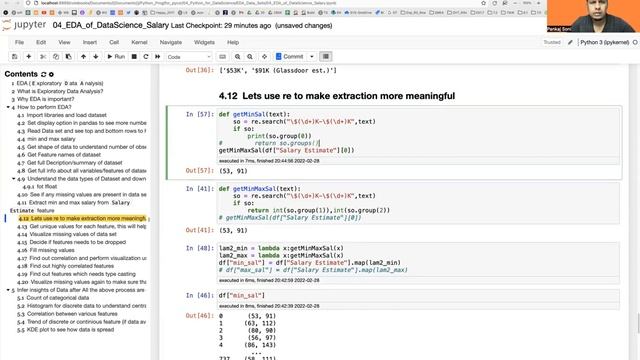Move selected cell down arrow
Viewport: 640px width, 360px height.
[96, 57]
